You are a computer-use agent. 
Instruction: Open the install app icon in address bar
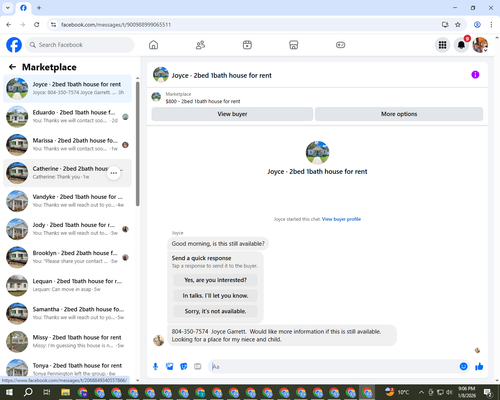(445, 25)
